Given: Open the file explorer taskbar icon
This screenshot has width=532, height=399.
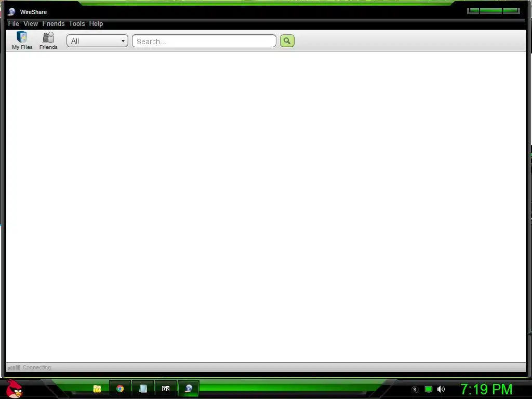Looking at the screenshot, I should click(97, 389).
